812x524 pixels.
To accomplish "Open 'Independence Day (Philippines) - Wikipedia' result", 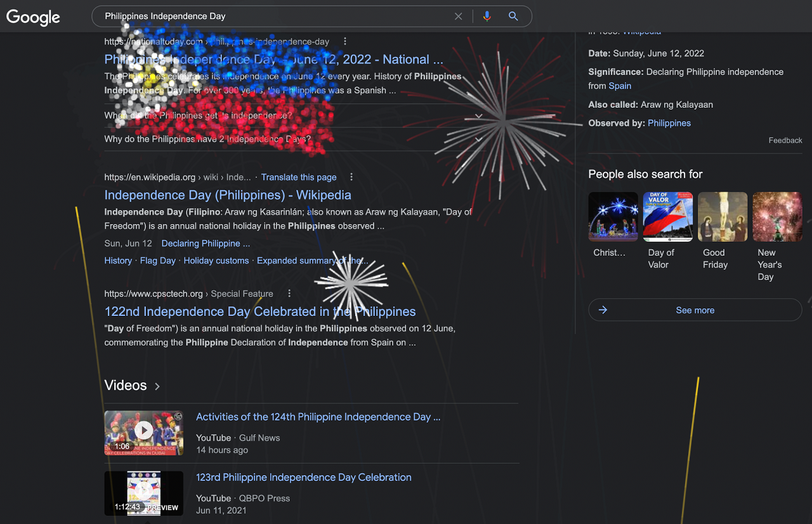I will [227, 195].
